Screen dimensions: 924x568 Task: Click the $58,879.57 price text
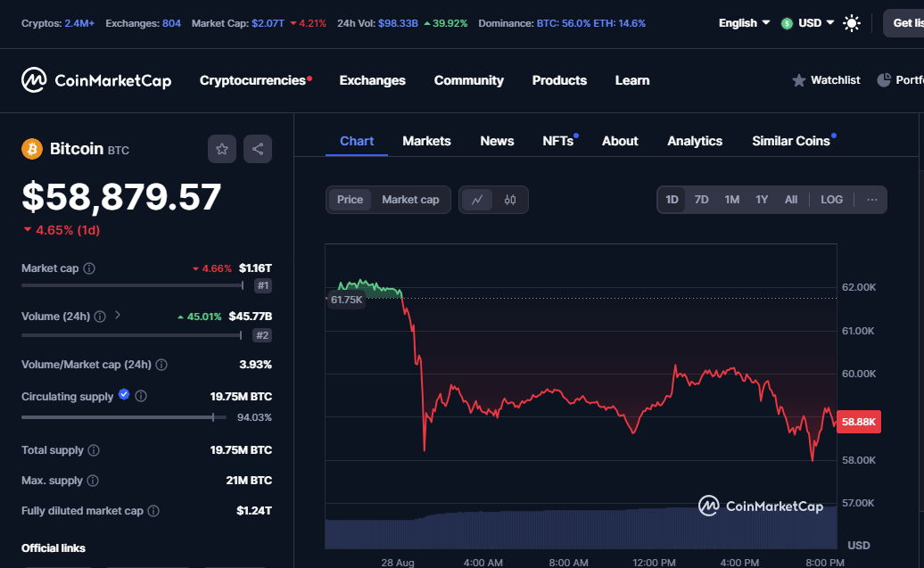point(121,197)
